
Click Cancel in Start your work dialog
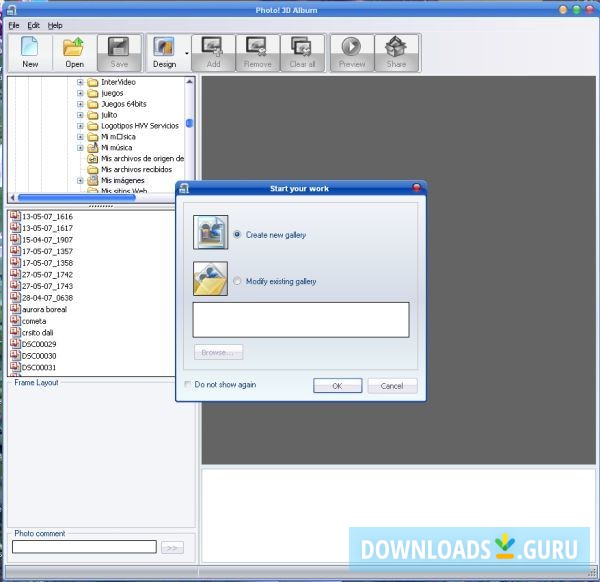pyautogui.click(x=392, y=386)
